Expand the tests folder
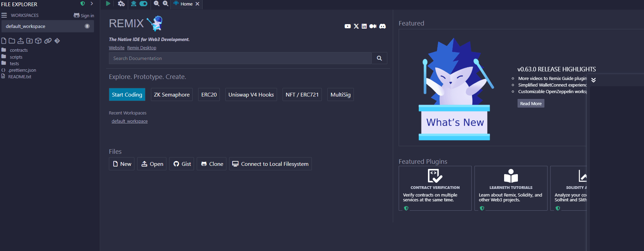Viewport: 644px width, 251px height. point(14,63)
